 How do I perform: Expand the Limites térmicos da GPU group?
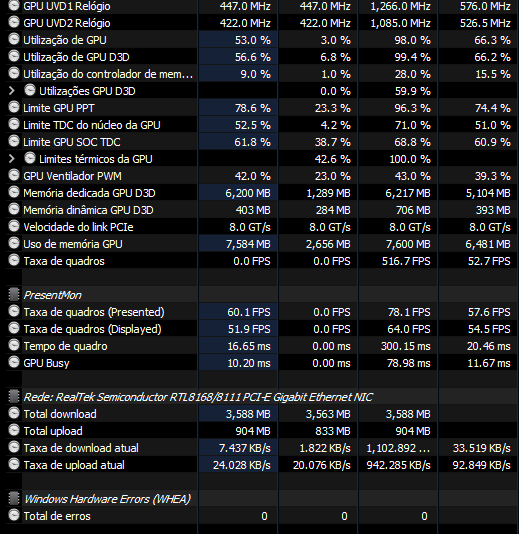coord(12,159)
